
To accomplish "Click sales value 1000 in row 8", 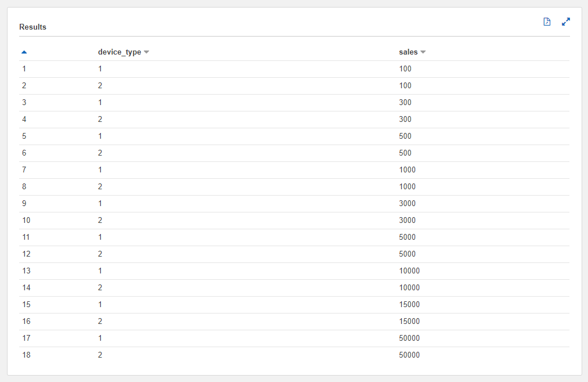I will tap(407, 187).
